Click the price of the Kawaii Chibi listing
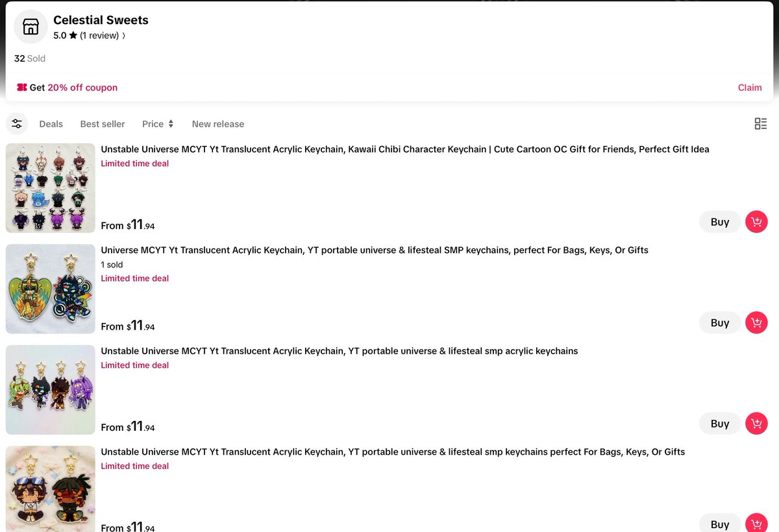Viewport: 779px width, 532px height. click(x=128, y=225)
